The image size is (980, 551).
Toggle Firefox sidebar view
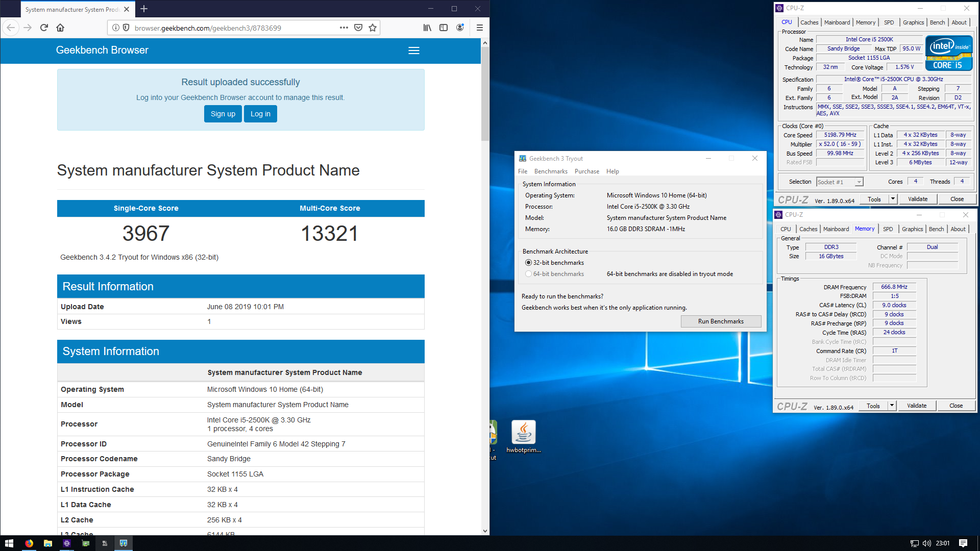(x=444, y=28)
